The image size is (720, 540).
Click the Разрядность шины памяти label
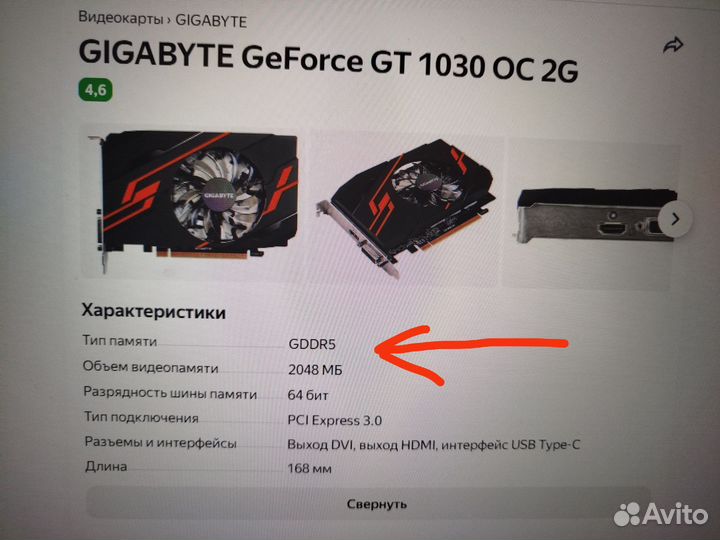(x=170, y=394)
